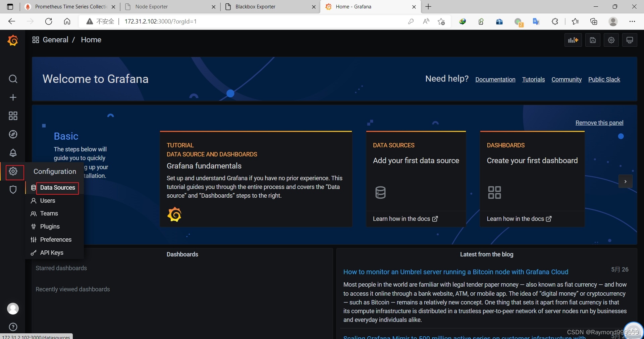Click the Add to favorites star icon
This screenshot has height=339, width=644.
pyautogui.click(x=441, y=21)
